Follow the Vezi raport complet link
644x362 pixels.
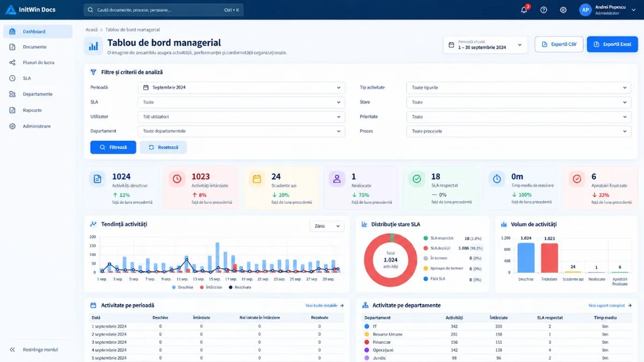pos(610,305)
